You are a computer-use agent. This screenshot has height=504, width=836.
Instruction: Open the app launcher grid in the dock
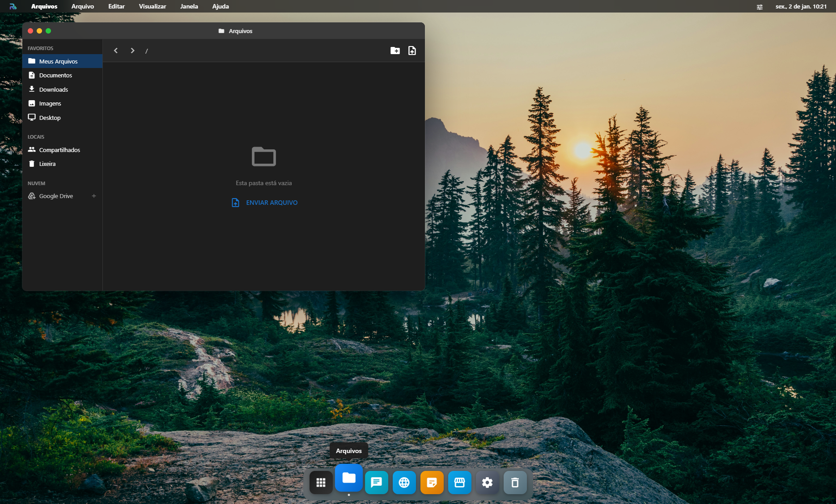coord(321,482)
